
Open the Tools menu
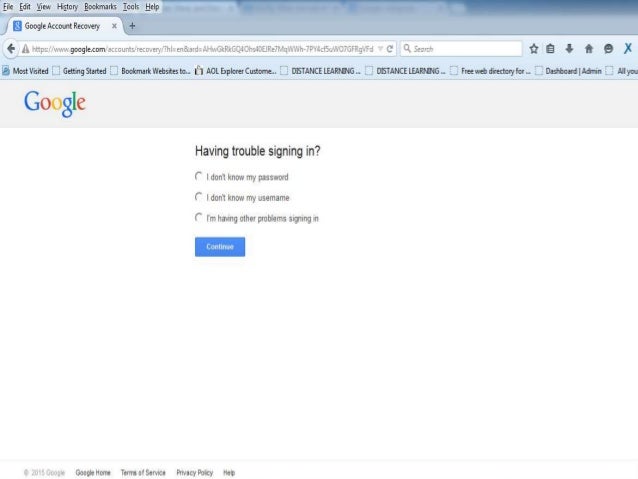(131, 7)
